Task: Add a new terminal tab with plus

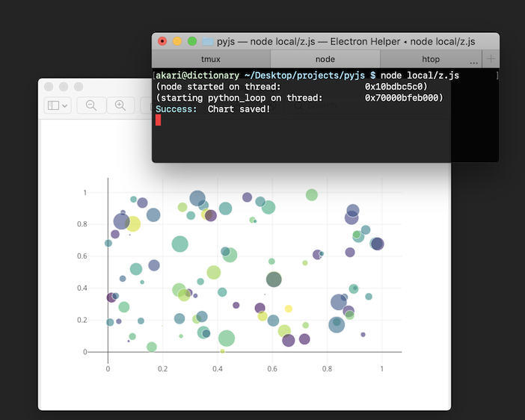Action: pyautogui.click(x=491, y=59)
